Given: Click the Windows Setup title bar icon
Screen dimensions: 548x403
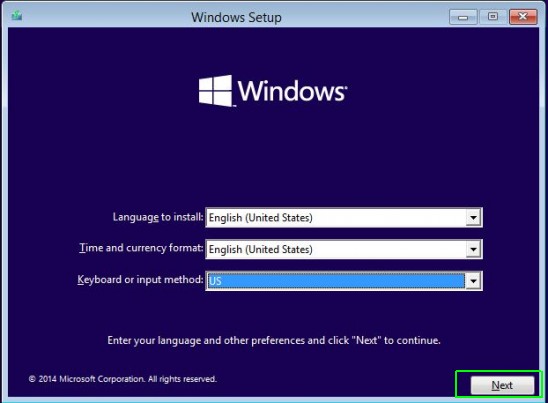Looking at the screenshot, I should pos(17,16).
